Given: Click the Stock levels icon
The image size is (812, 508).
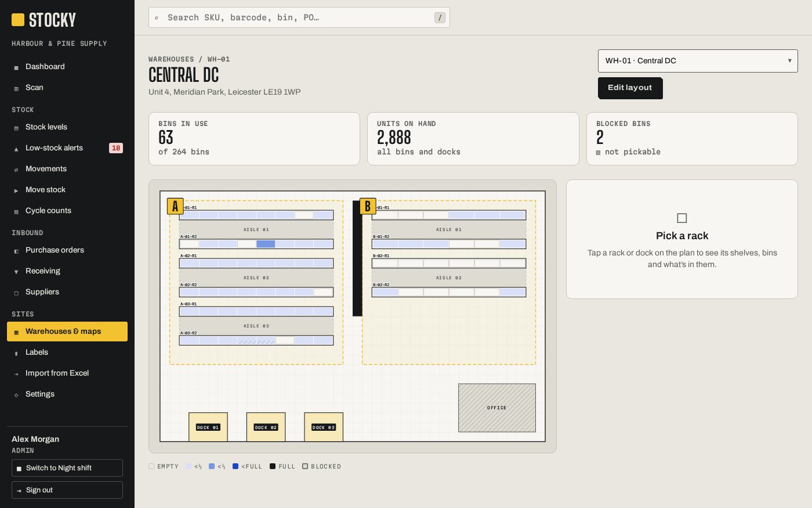Looking at the screenshot, I should [x=16, y=128].
